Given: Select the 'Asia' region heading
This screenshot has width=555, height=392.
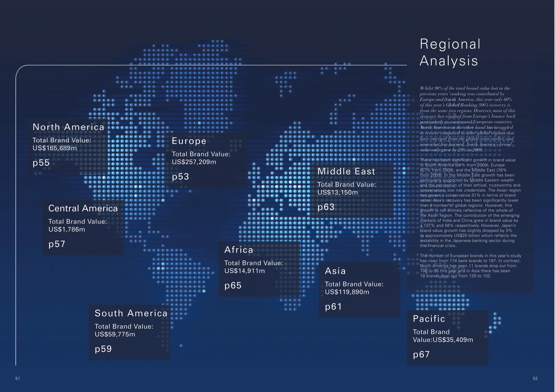Looking at the screenshot, I should point(335,271).
